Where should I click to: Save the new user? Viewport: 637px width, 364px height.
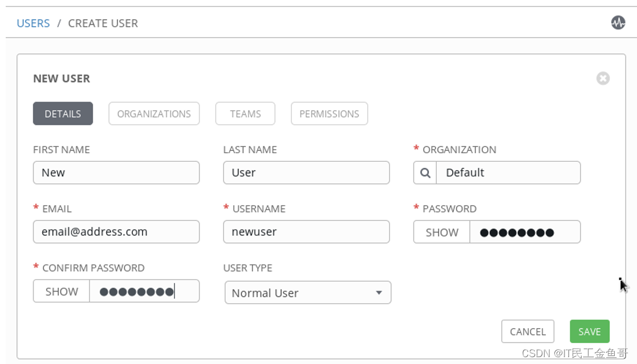pyautogui.click(x=590, y=332)
